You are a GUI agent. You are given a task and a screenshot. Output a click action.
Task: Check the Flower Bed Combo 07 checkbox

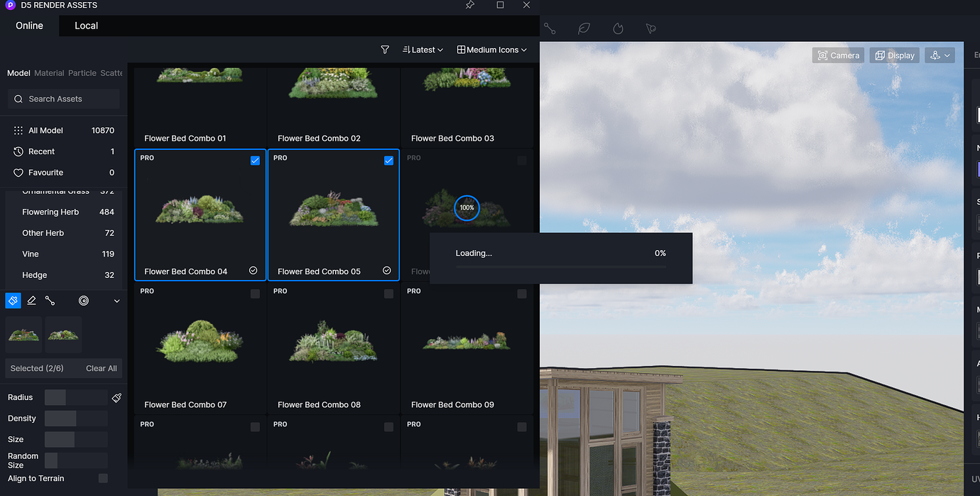(x=255, y=293)
